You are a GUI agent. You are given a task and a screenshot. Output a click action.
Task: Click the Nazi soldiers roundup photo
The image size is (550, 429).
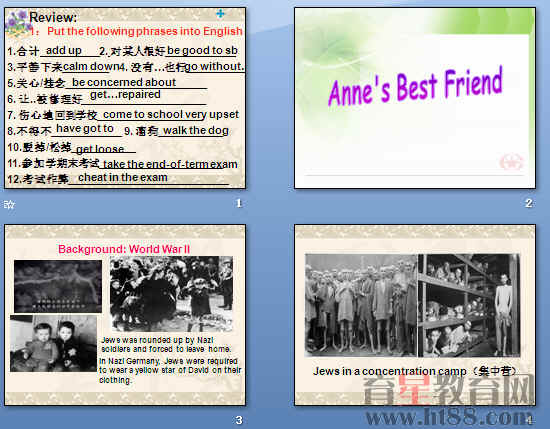coord(171,294)
